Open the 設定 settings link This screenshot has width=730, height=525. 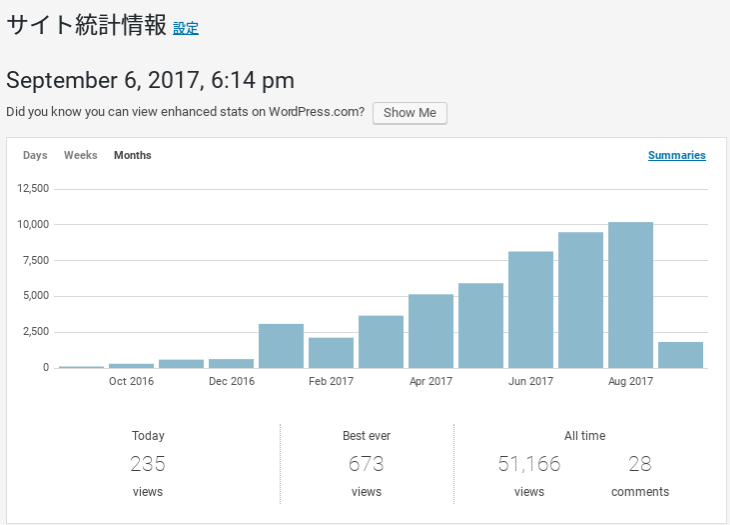[186, 29]
